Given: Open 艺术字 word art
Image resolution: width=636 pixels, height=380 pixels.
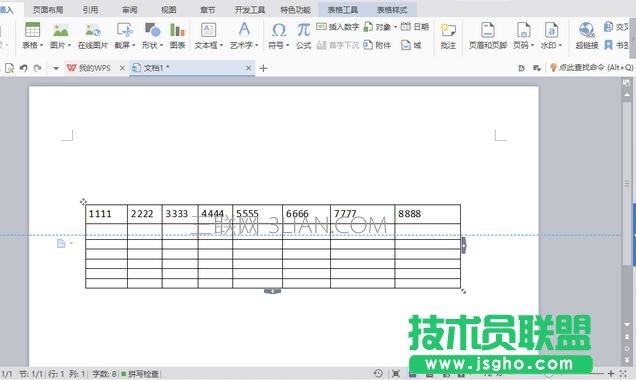Looking at the screenshot, I should (x=244, y=36).
